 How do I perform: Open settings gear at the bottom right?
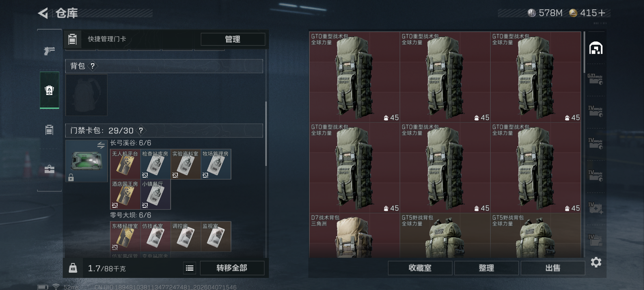point(596,262)
